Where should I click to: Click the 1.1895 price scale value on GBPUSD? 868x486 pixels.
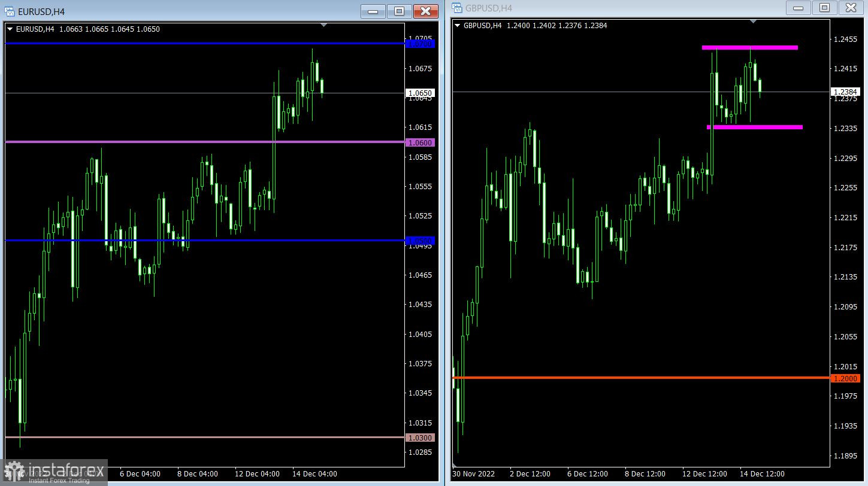(x=845, y=456)
